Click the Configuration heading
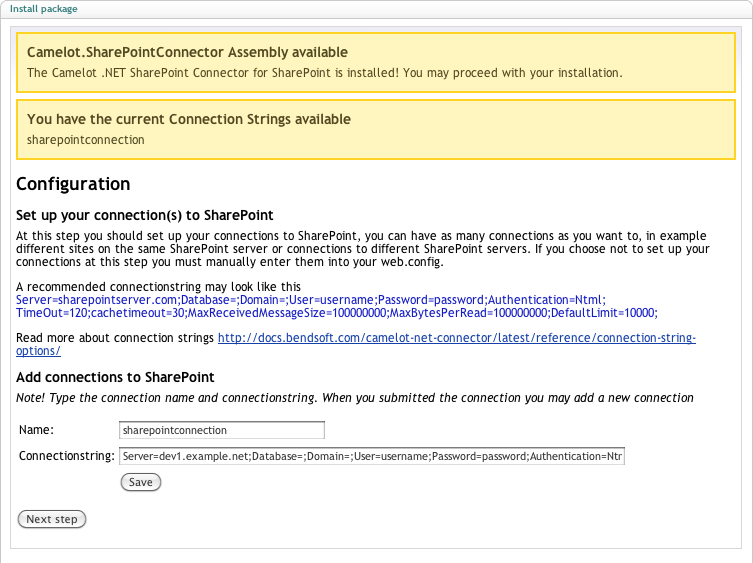 coord(73,184)
